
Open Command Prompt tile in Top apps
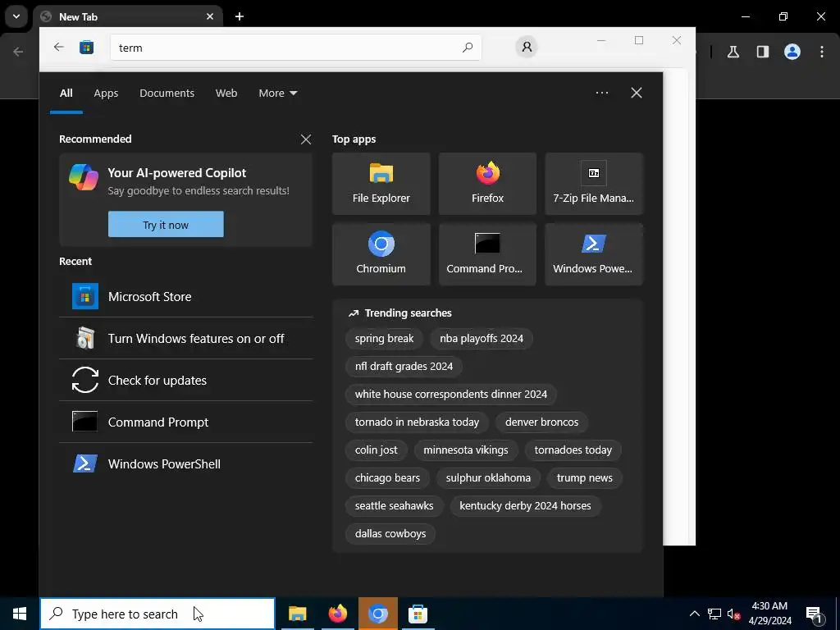click(x=487, y=254)
